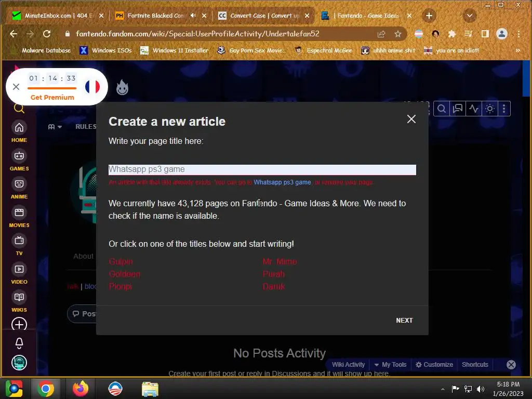Click the browser back arrow
The width and height of the screenshot is (532, 399).
pyautogui.click(x=13, y=34)
